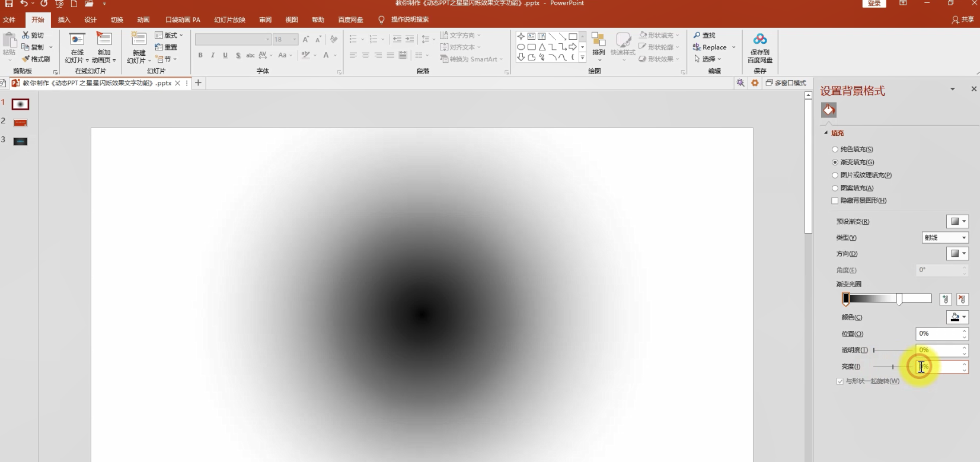Screen dimensions: 980x462
Task: Click the Increase Font Size icon
Action: [306, 39]
